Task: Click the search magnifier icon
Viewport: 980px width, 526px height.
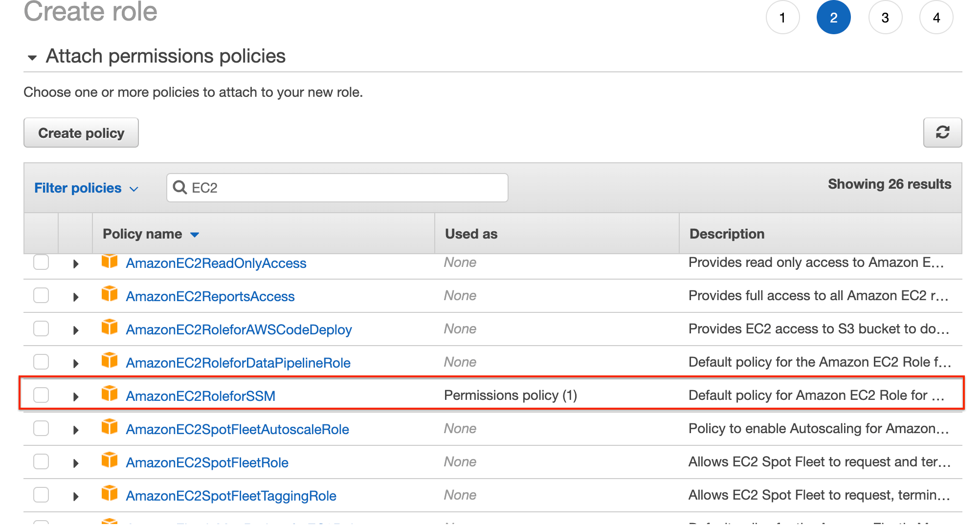Action: click(180, 187)
